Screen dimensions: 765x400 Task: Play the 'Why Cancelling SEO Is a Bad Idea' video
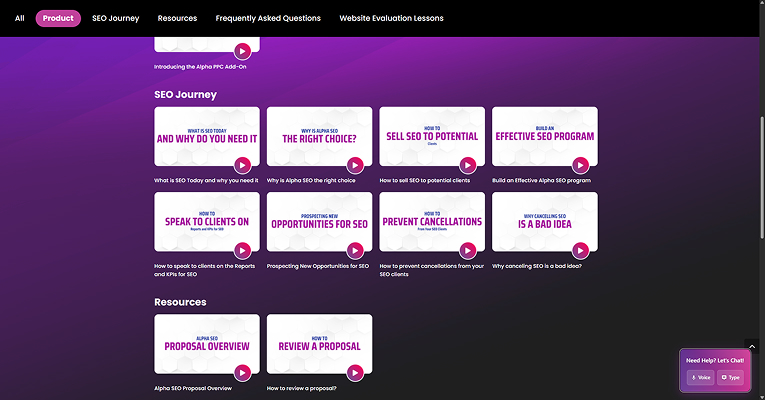click(x=580, y=250)
